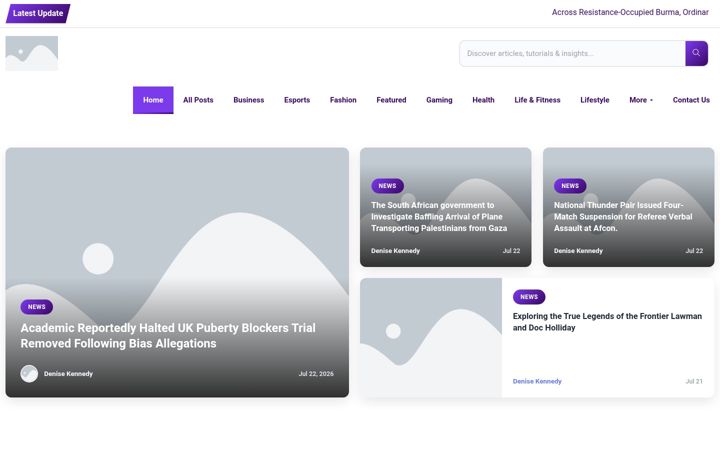
Task: Click the purple search magnifier button
Action: point(696,53)
